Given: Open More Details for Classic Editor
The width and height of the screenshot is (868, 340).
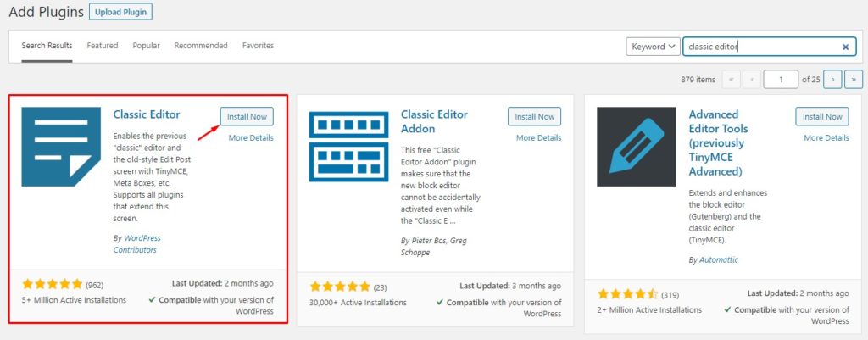Looking at the screenshot, I should [251, 138].
